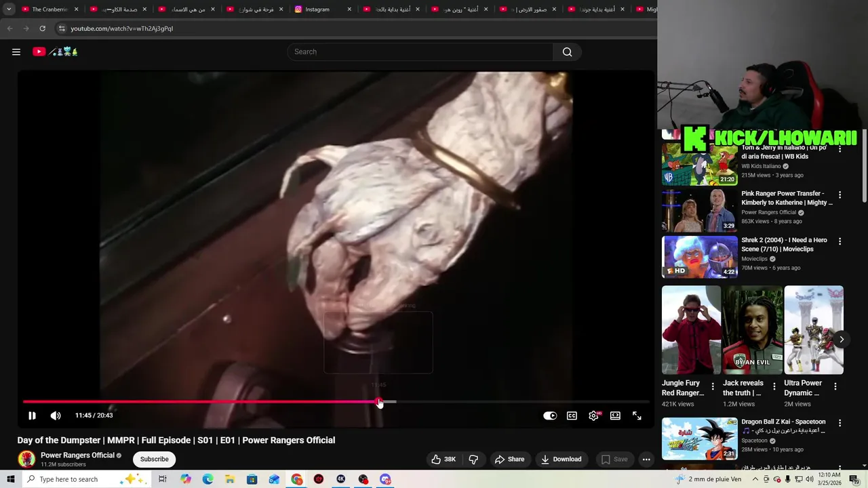Subscribe to Power Rangers Official
Screen dimensions: 868x488
click(x=154, y=459)
